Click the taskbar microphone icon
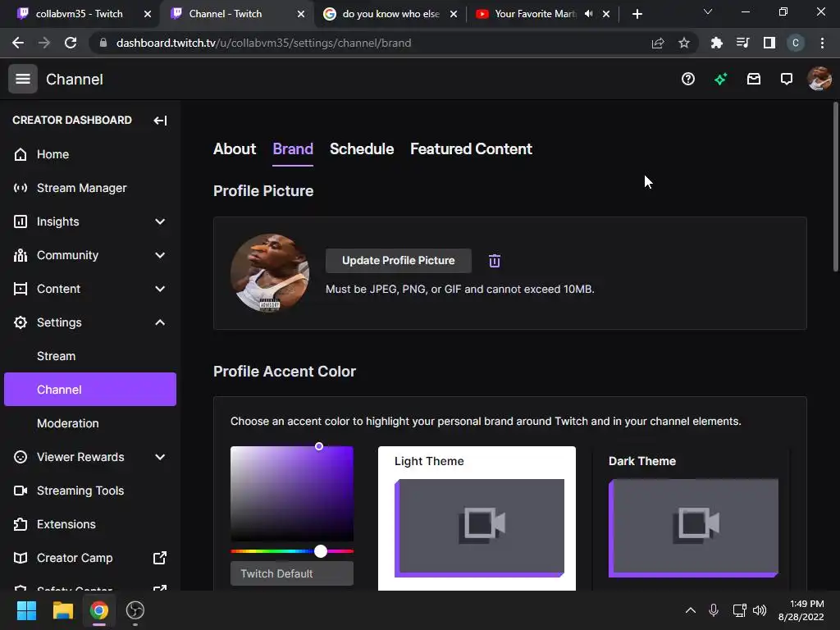Image resolution: width=840 pixels, height=630 pixels. [x=714, y=610]
